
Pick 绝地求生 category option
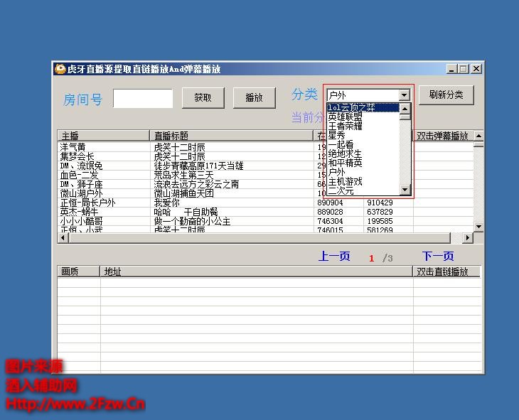click(363, 154)
